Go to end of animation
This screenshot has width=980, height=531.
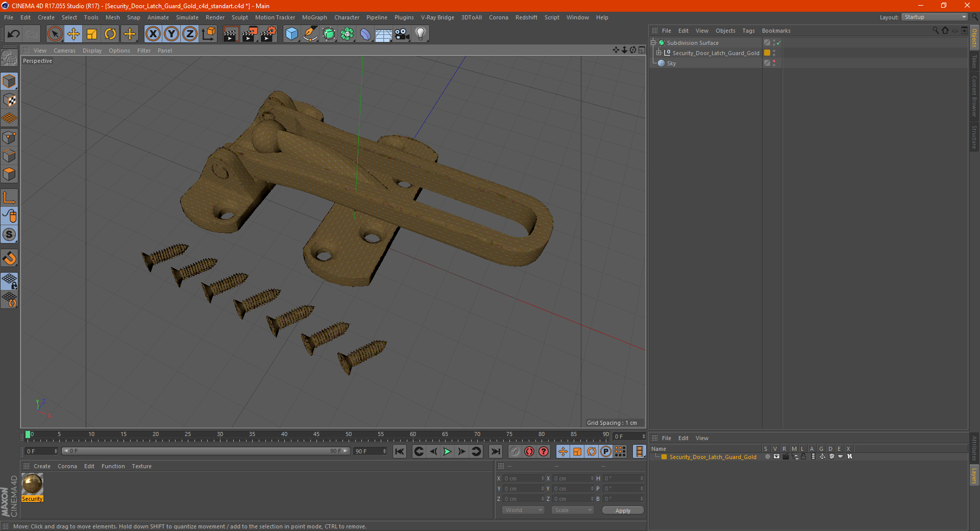coord(495,451)
